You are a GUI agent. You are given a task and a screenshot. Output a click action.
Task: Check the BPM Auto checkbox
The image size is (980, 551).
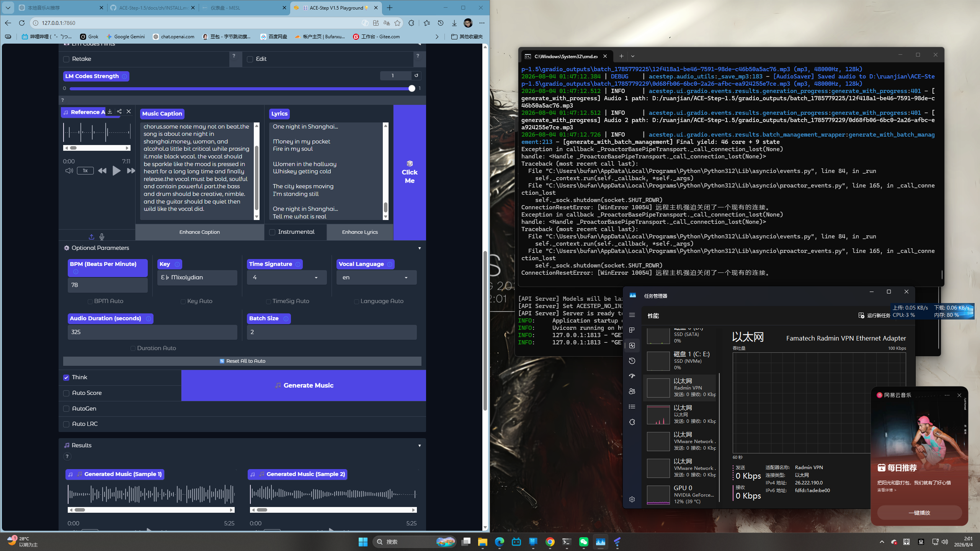point(90,302)
